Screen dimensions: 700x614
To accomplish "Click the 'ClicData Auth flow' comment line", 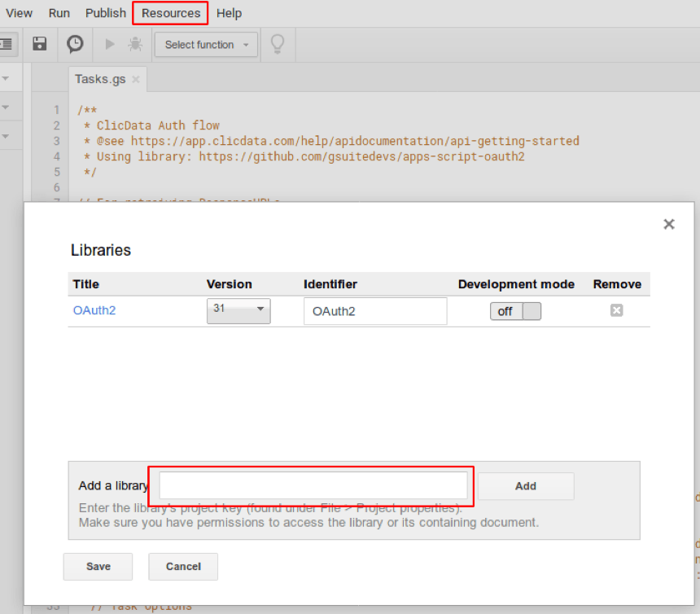I will (151, 125).
